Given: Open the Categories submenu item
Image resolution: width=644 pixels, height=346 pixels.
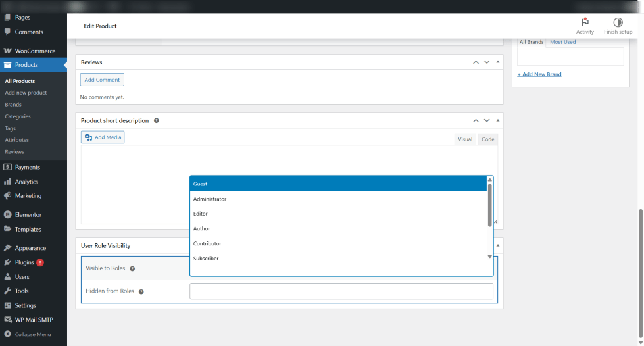Looking at the screenshot, I should [x=18, y=116].
